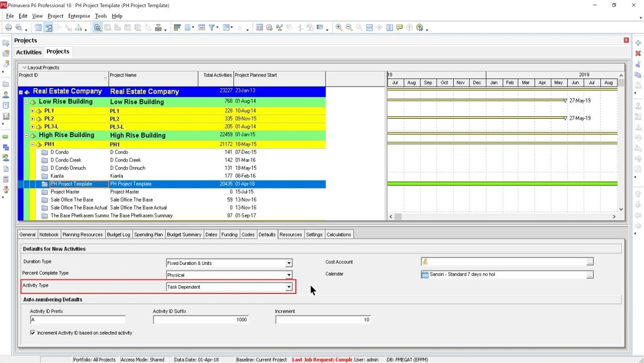
Task: Select Sale Office The Base Actual row
Action: pos(172,208)
